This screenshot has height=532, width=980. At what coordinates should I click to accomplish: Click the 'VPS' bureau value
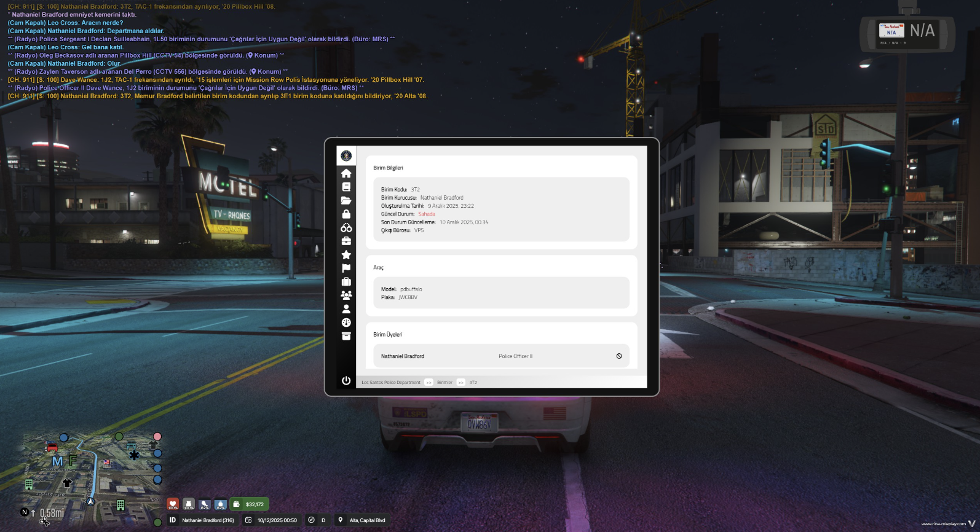tap(419, 230)
